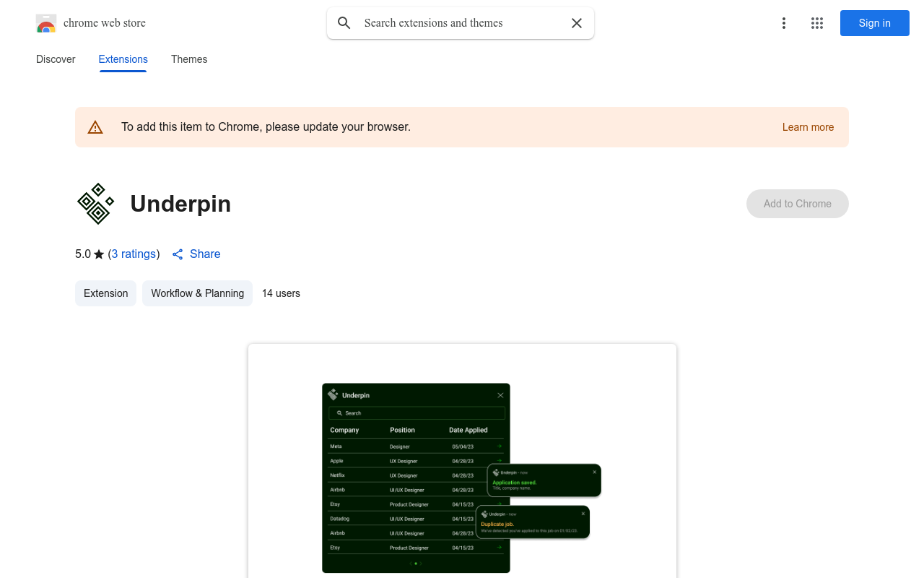Open the 3 ratings link
This screenshot has width=924, height=578.
coord(134,254)
